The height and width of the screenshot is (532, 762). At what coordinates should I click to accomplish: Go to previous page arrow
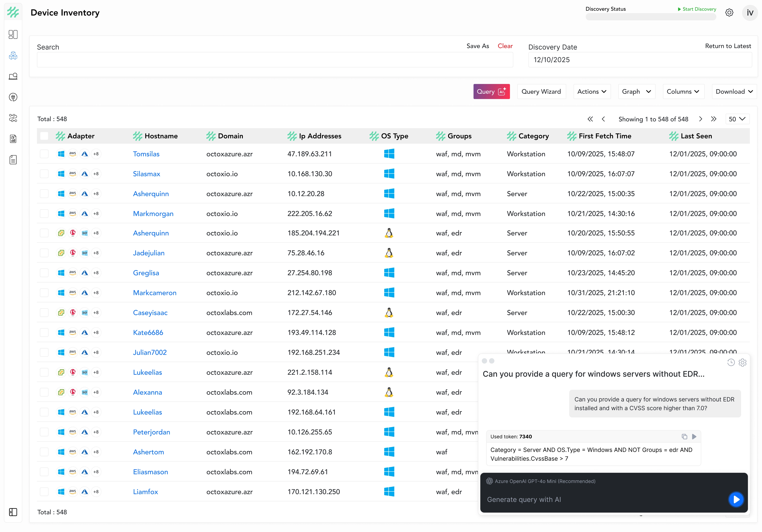(x=603, y=119)
